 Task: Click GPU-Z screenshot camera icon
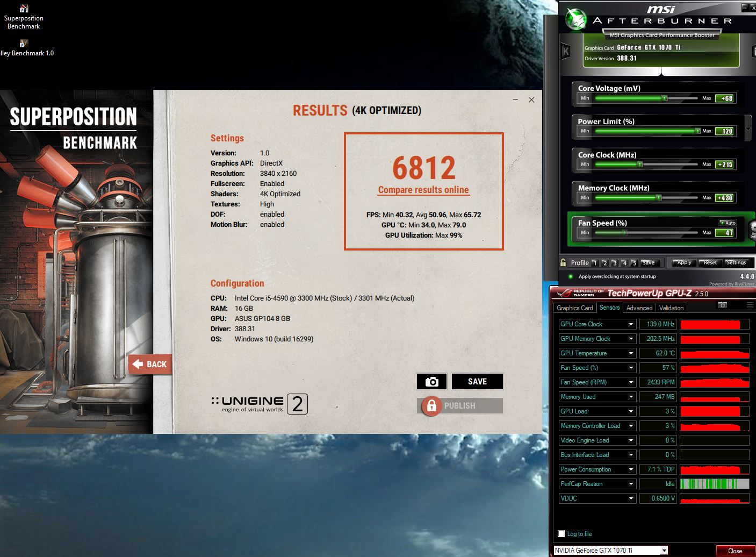[723, 305]
